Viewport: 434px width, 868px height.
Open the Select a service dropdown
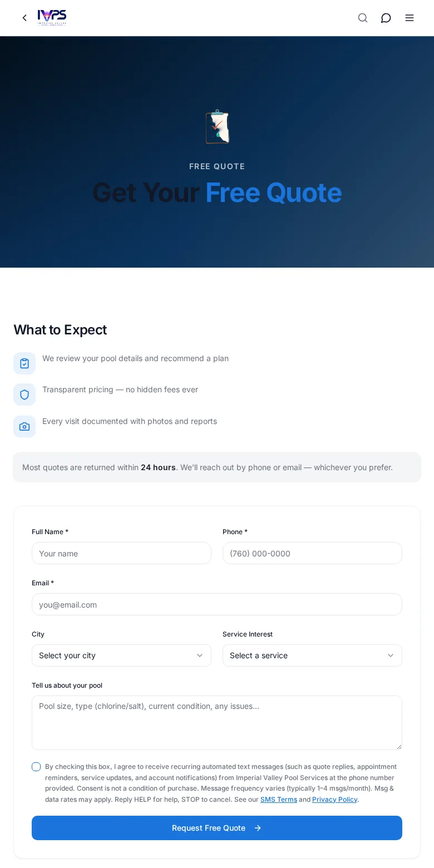312,655
